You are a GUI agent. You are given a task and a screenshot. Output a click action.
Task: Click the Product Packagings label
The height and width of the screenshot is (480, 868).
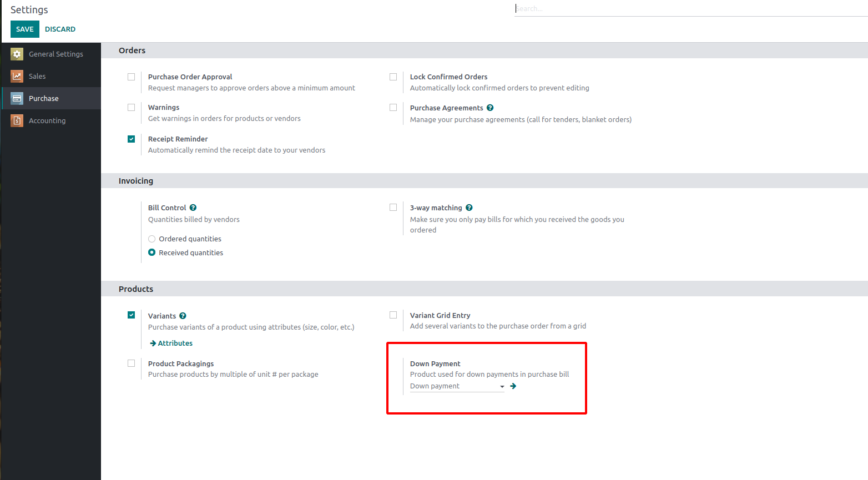[x=181, y=363]
